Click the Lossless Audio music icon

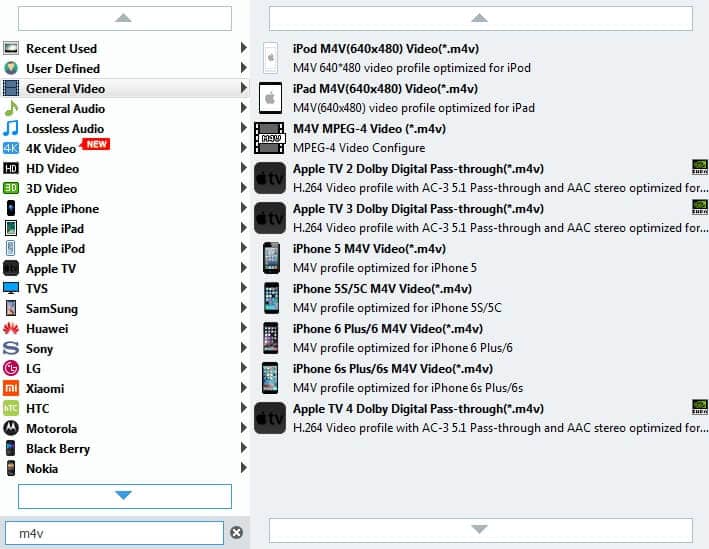pyautogui.click(x=11, y=128)
